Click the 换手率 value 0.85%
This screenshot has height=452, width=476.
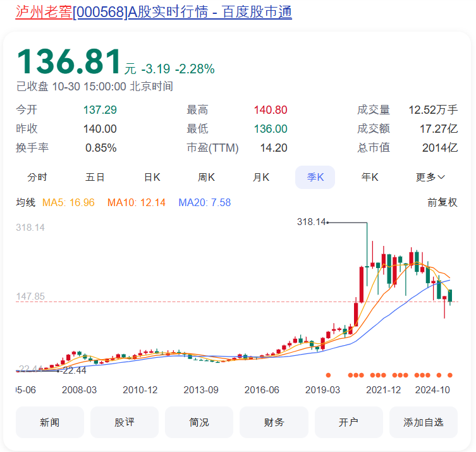click(101, 148)
